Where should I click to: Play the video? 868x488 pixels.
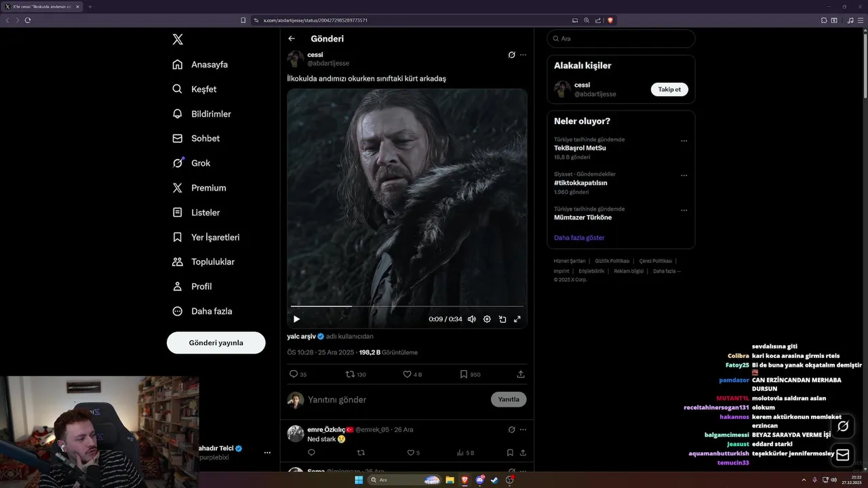(296, 319)
